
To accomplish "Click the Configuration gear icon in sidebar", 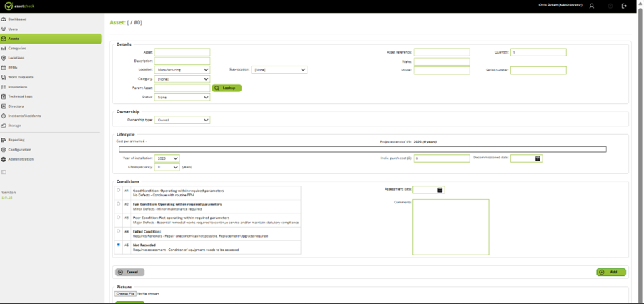I will [x=4, y=150].
